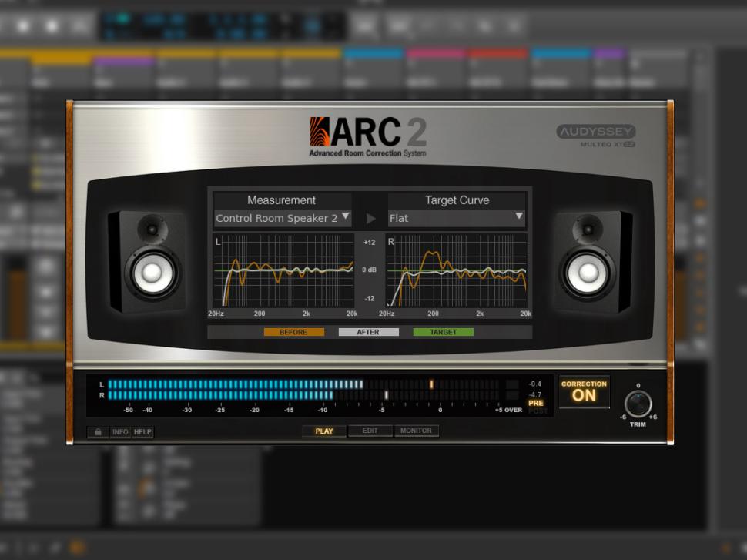747x560 pixels.
Task: Click the left speaker image
Action: 146,262
